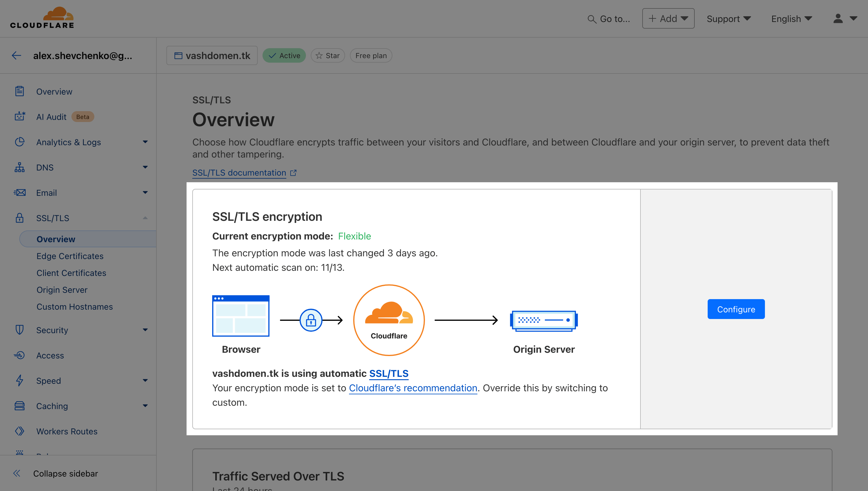Open the Support dropdown menu
Viewport: 868px width, 491px height.
[x=729, y=19]
